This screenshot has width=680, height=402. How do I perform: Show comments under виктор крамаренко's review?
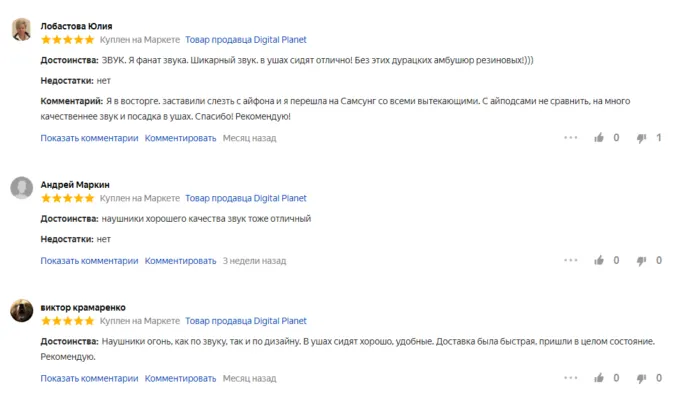[89, 378]
